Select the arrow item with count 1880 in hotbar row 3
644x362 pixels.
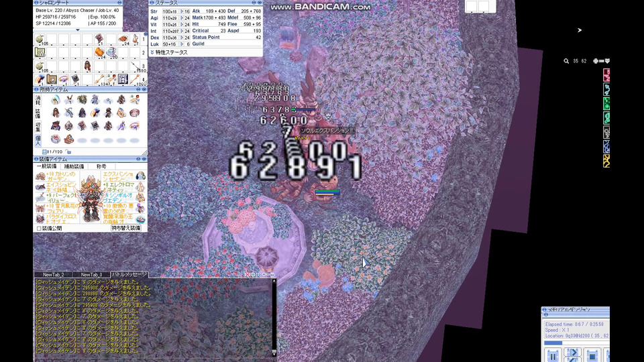click(x=136, y=66)
